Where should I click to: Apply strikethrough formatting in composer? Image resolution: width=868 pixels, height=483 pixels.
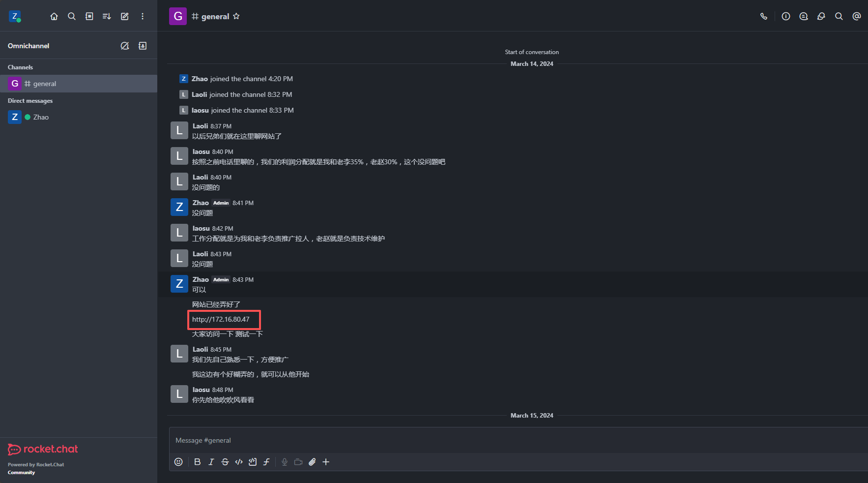tap(225, 462)
